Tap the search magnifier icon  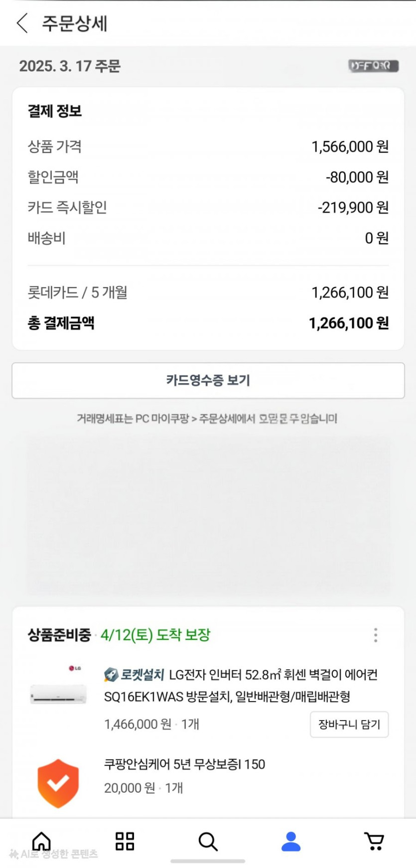coord(208,842)
